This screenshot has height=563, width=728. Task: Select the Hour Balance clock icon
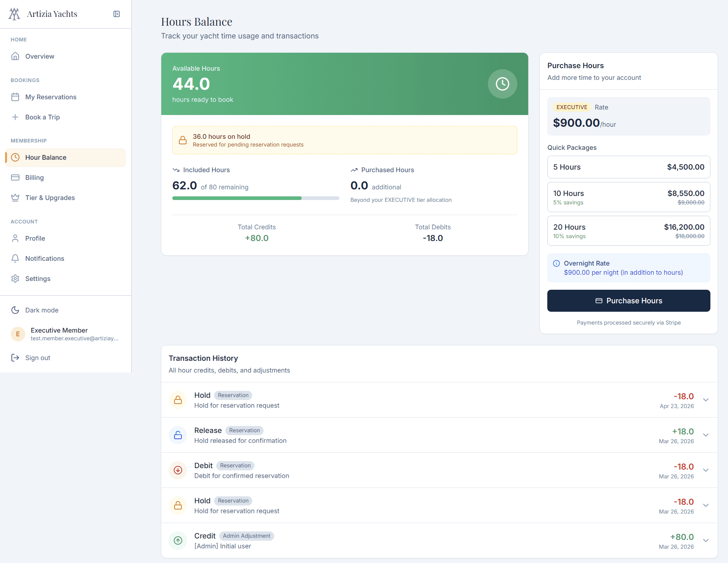point(15,157)
